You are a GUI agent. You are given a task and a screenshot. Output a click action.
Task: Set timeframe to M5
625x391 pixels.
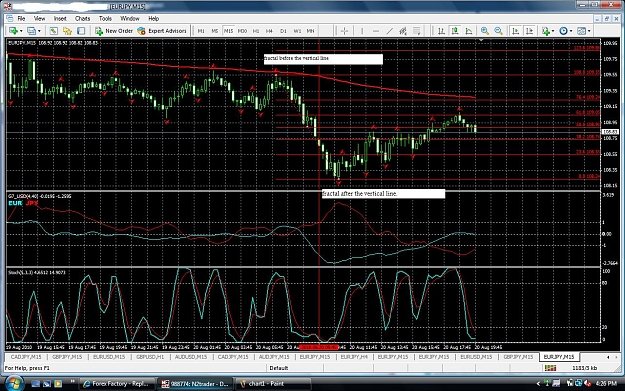click(x=214, y=31)
